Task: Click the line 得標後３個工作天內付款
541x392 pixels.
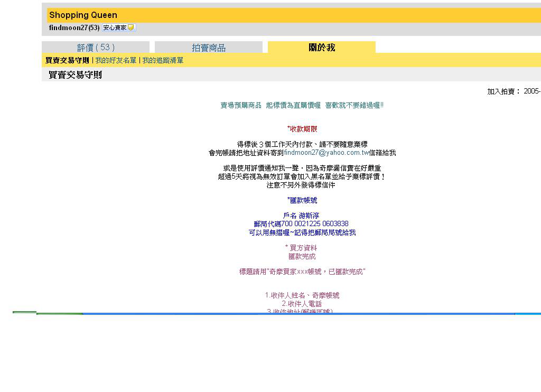Action: [x=302, y=144]
